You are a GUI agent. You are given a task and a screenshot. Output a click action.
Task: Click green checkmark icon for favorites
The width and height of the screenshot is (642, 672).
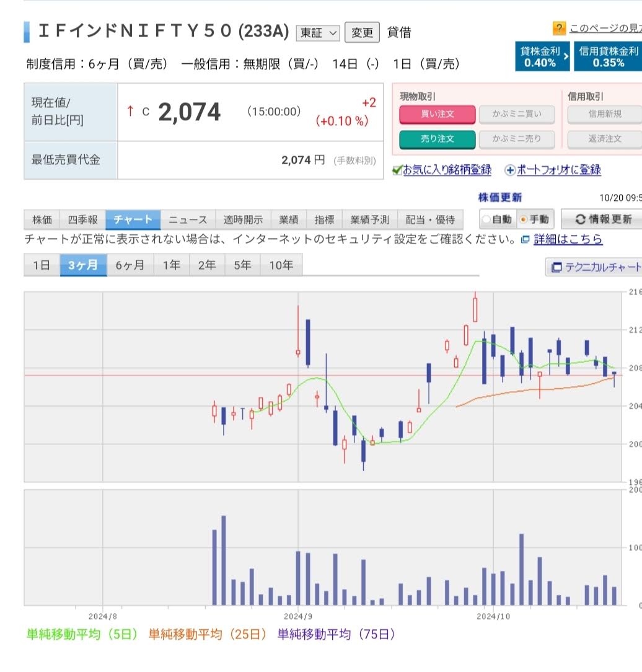tap(397, 170)
